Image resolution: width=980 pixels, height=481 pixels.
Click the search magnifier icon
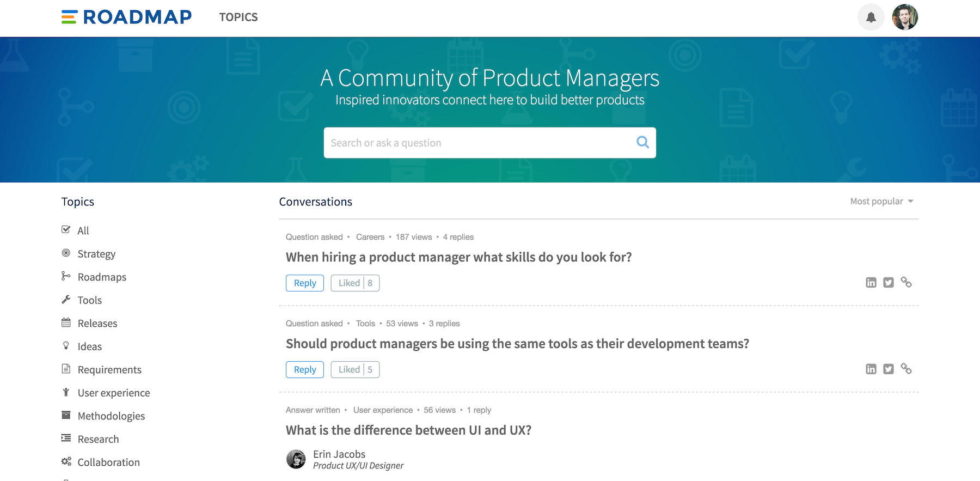pyautogui.click(x=642, y=142)
